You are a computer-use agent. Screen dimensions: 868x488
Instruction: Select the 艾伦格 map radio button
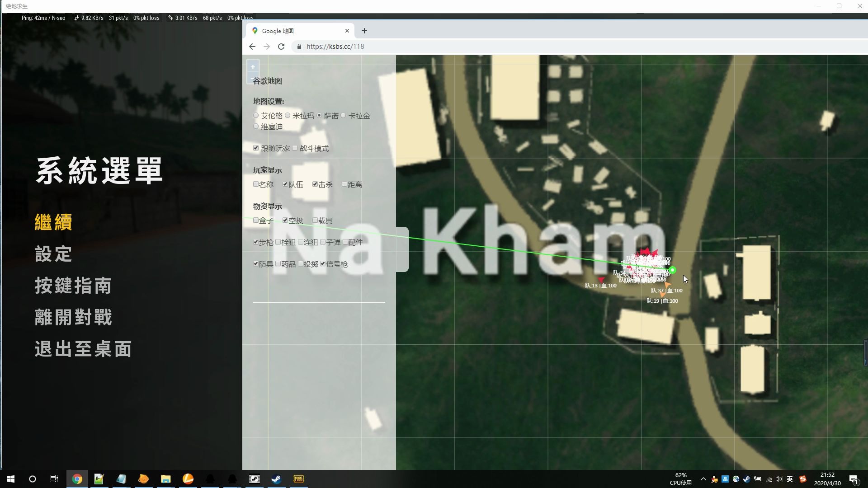pos(256,116)
